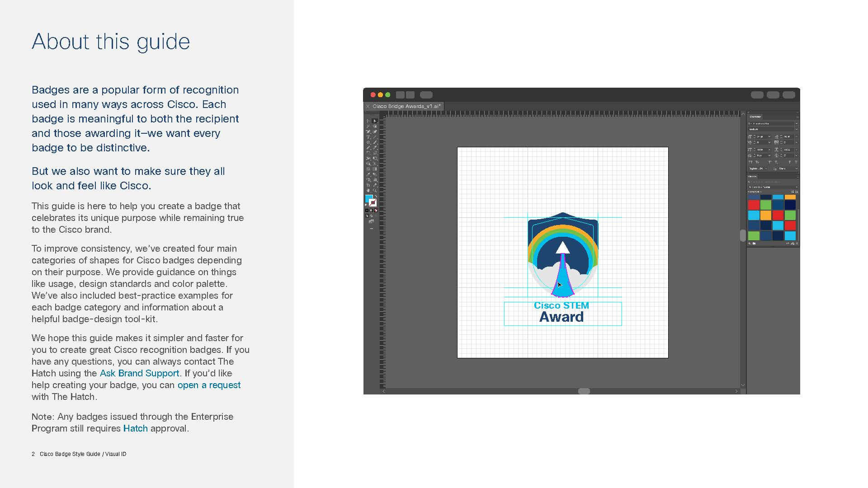
Task: Toggle Strikethrough in Character panel
Action: [796, 162]
